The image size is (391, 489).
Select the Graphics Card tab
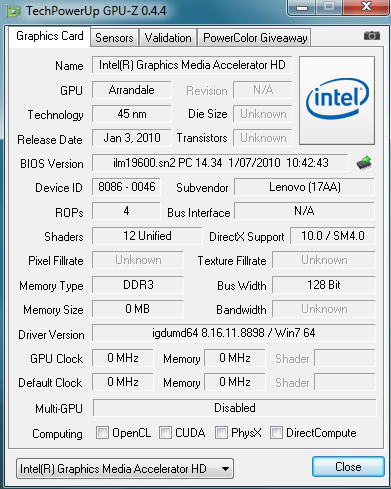(x=50, y=36)
